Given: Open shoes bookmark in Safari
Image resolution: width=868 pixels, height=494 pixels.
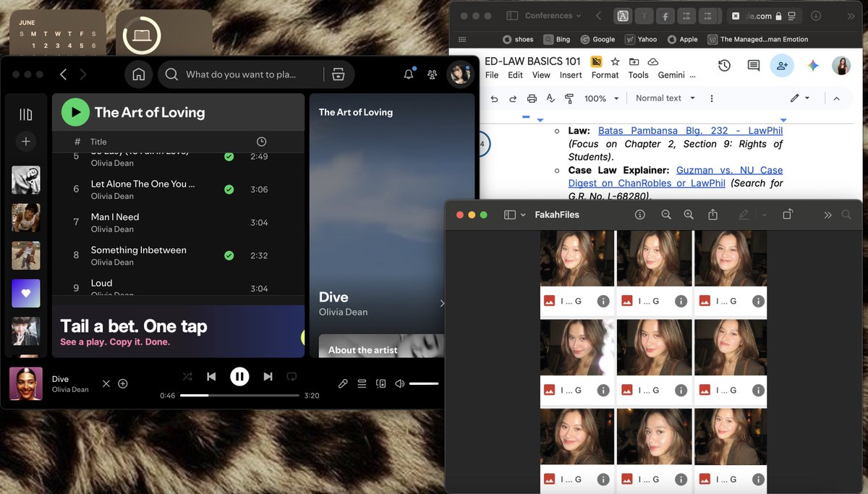Looking at the screenshot, I should point(518,39).
